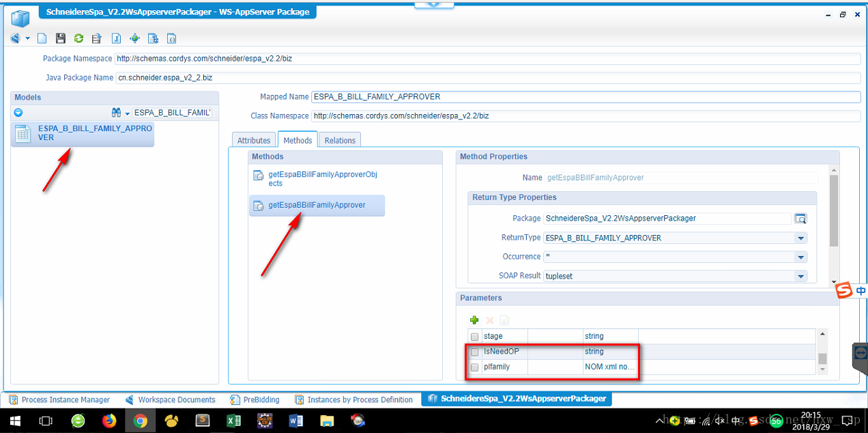
Task: Click the red X delete parameter icon
Action: pyautogui.click(x=489, y=320)
